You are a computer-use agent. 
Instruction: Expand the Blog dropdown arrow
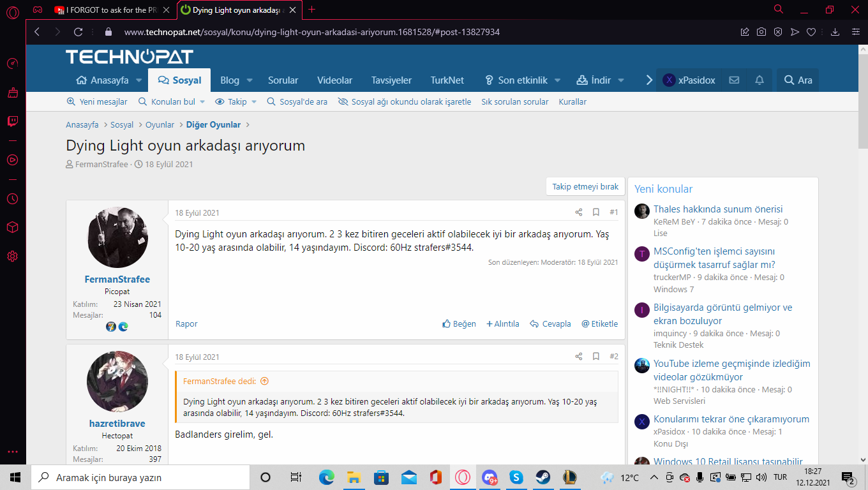[250, 80]
